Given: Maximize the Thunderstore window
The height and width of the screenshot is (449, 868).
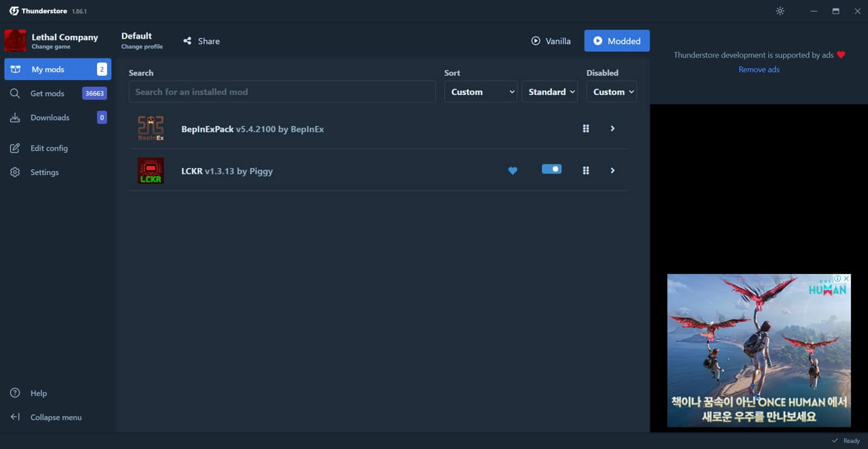Looking at the screenshot, I should point(835,11).
